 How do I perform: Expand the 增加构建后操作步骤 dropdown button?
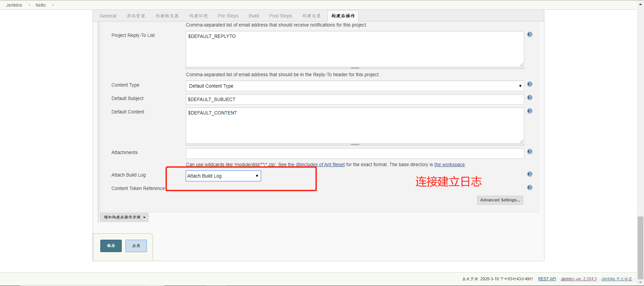tap(124, 217)
